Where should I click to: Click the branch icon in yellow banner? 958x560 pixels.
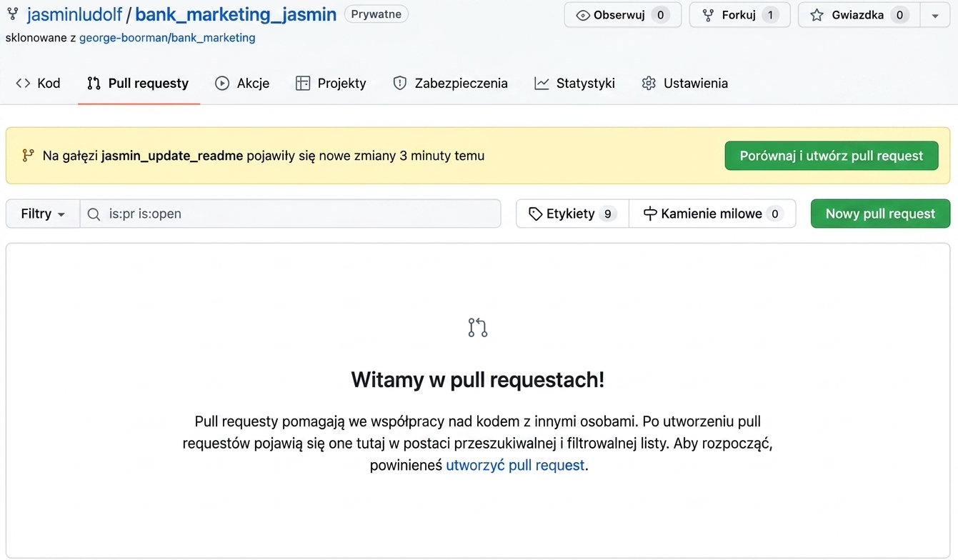tap(28, 155)
